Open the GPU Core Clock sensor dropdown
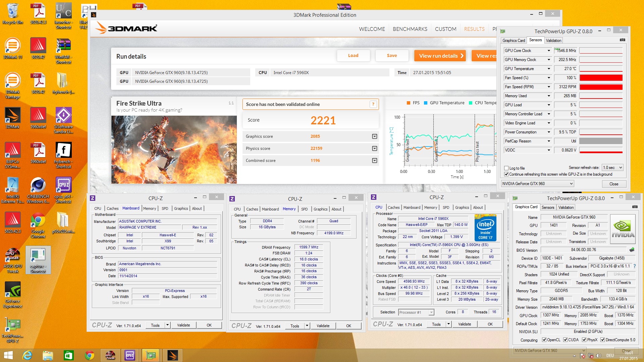The height and width of the screenshot is (362, 644). click(x=549, y=51)
